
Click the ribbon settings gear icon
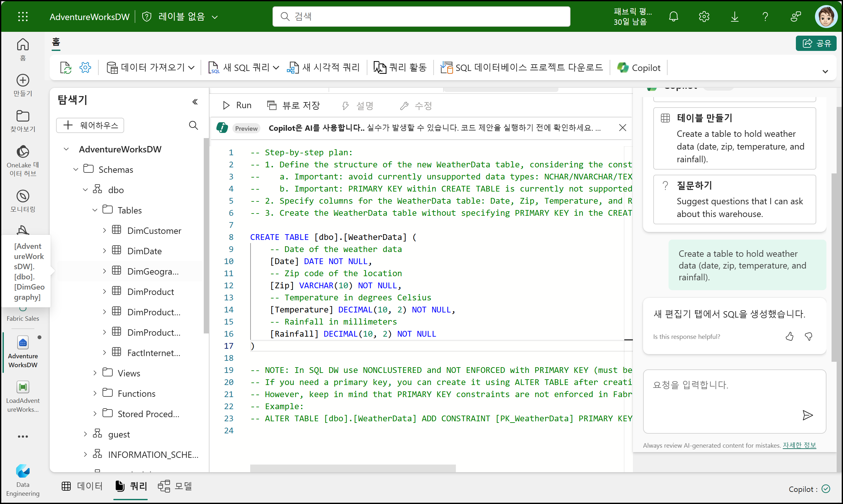coord(85,67)
